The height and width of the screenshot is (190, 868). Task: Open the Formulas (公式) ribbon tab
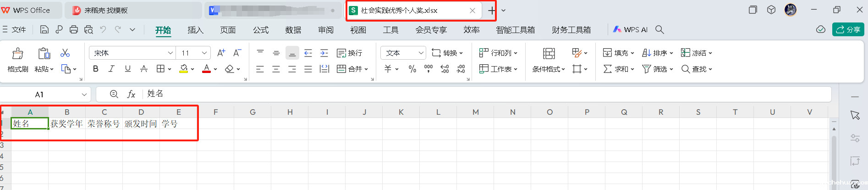261,30
